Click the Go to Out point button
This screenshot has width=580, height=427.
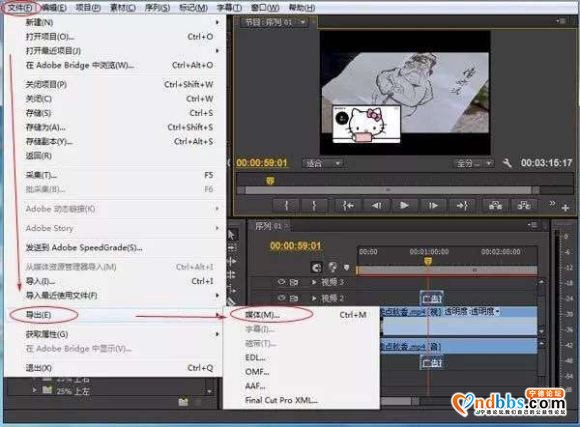point(462,205)
